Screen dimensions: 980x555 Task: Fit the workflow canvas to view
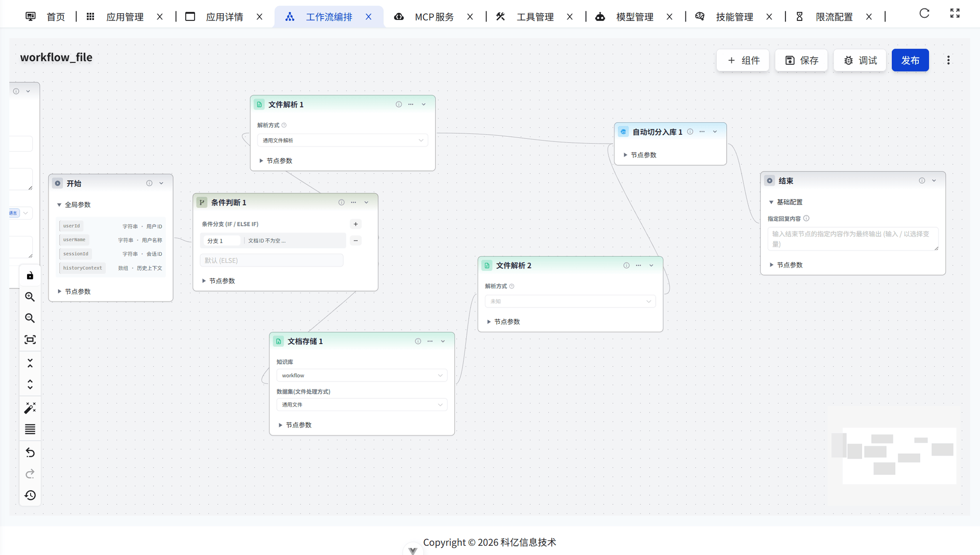(x=30, y=340)
